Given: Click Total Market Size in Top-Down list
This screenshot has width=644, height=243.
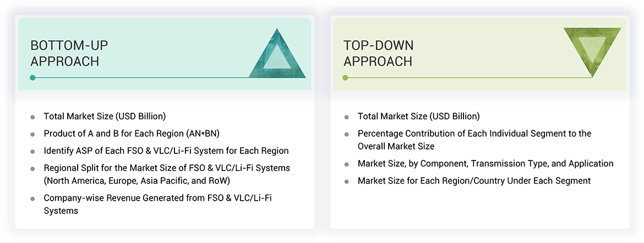Looking at the screenshot, I should pyautogui.click(x=418, y=117).
